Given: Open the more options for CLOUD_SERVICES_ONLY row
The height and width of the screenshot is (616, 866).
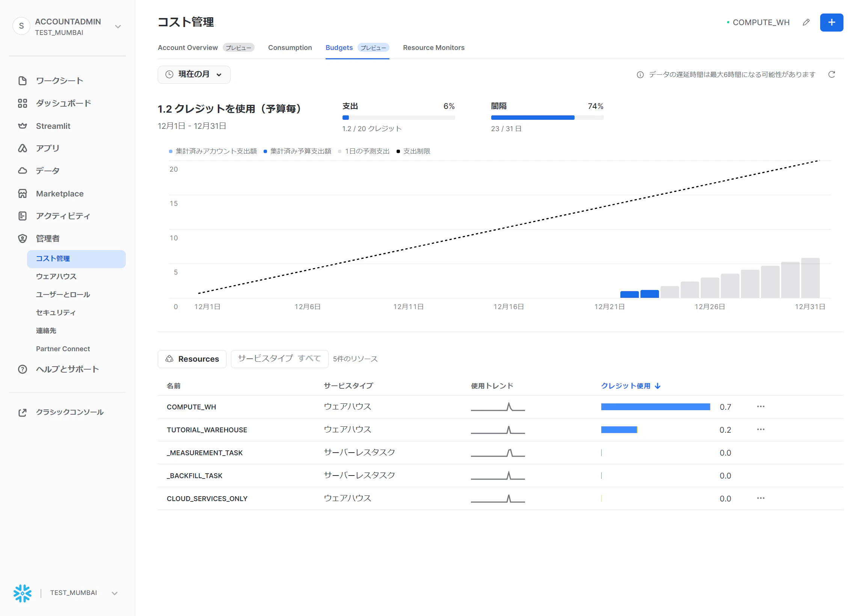Looking at the screenshot, I should tap(760, 498).
